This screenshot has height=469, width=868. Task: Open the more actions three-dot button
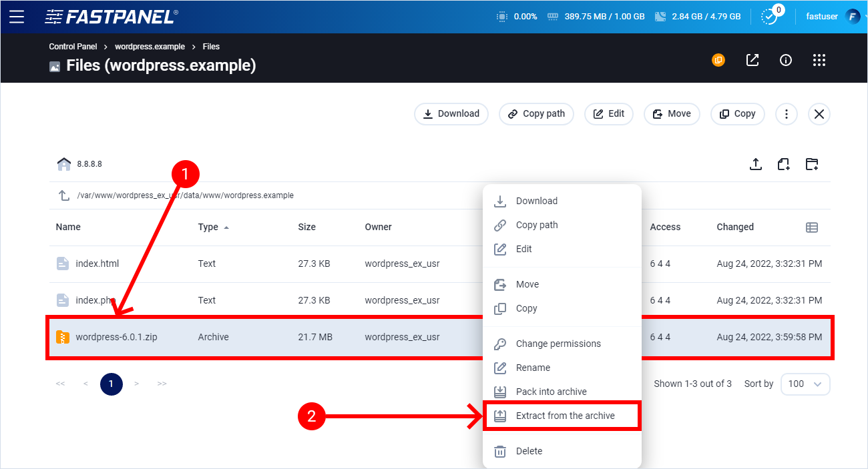787,114
